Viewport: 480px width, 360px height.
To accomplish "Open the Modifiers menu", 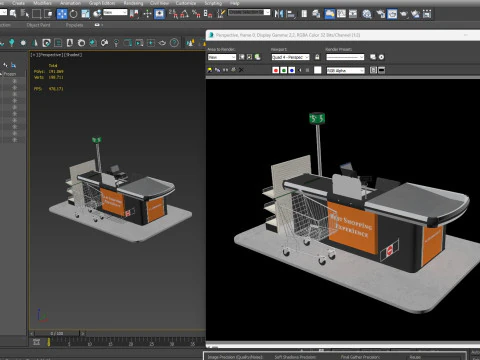I will 42,3.
